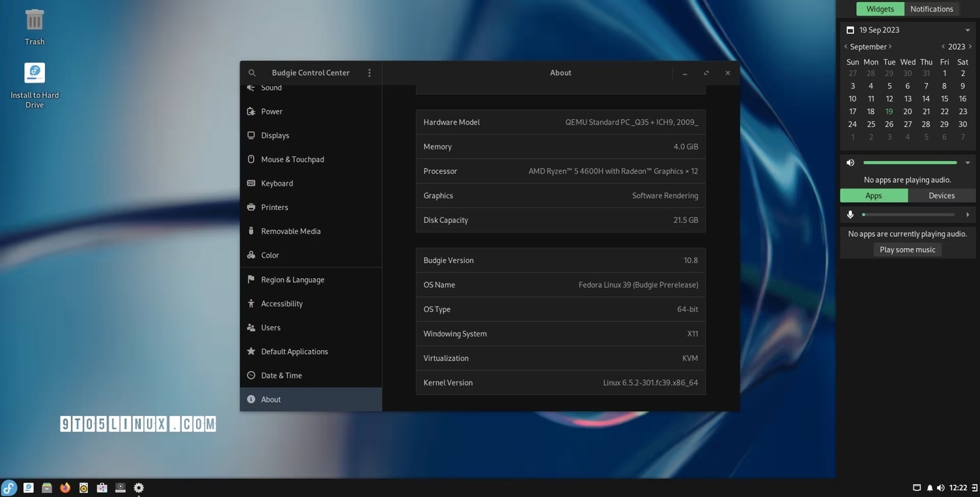Go to Mouse & Touchpad settings
This screenshot has width=980, height=497.
click(311, 159)
